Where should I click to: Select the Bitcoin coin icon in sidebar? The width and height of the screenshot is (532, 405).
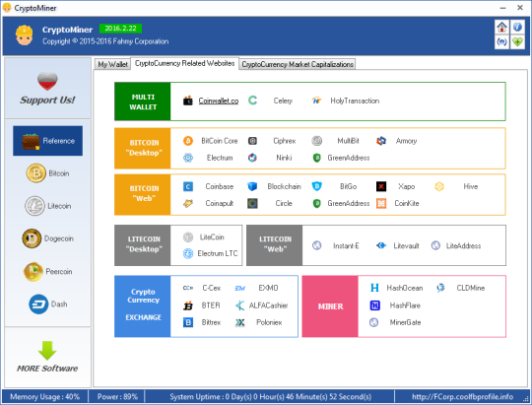[x=36, y=173]
